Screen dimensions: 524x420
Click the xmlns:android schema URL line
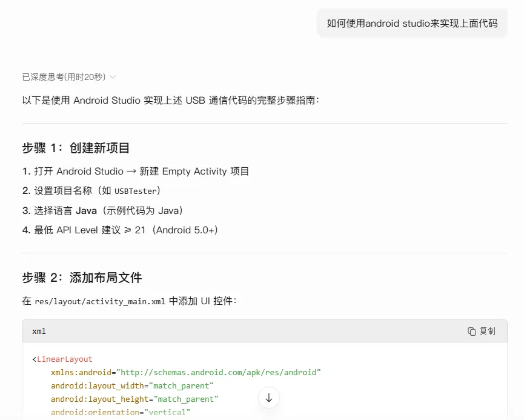point(185,373)
